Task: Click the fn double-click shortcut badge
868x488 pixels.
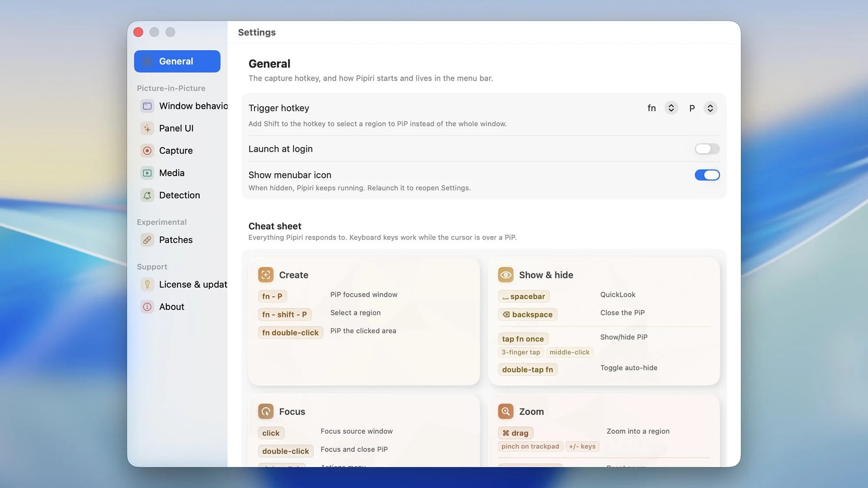Action: point(290,333)
